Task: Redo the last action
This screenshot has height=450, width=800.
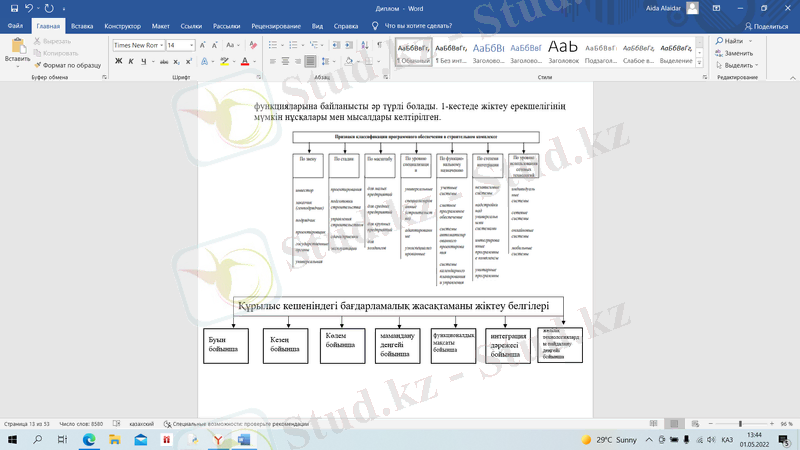Action: 49,8
